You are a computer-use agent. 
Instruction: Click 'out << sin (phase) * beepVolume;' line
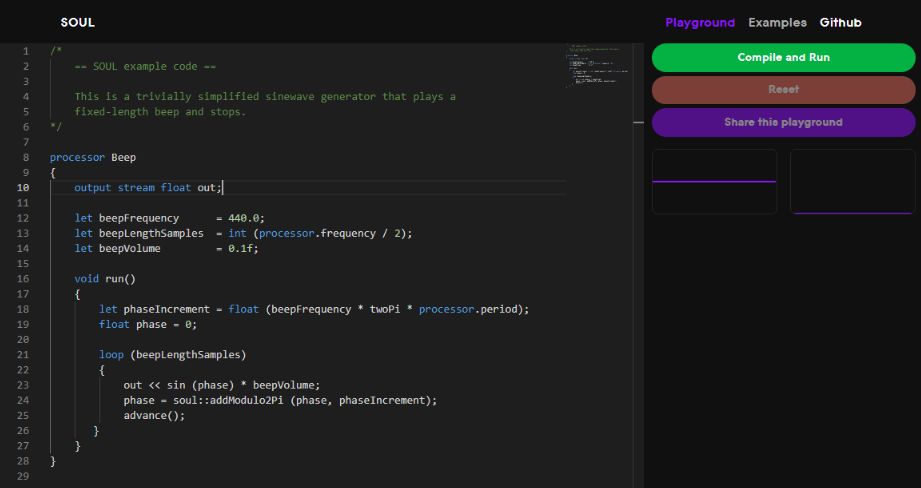(222, 385)
